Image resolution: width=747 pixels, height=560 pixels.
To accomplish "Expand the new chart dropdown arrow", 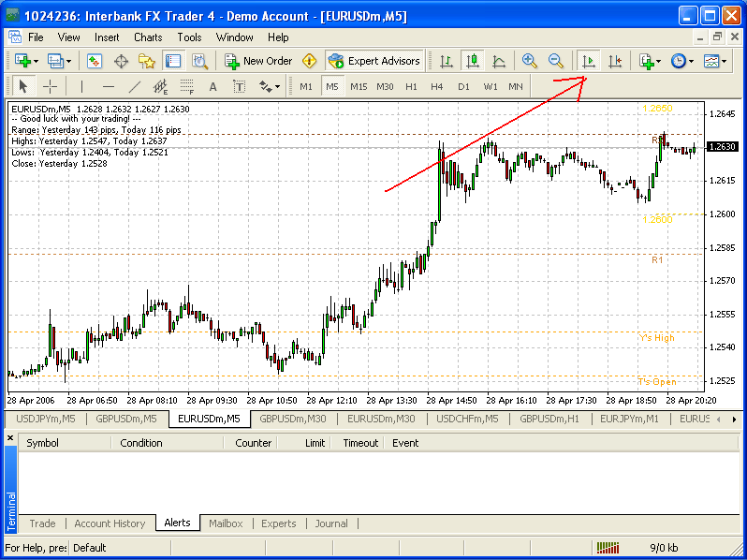I will click(x=35, y=61).
